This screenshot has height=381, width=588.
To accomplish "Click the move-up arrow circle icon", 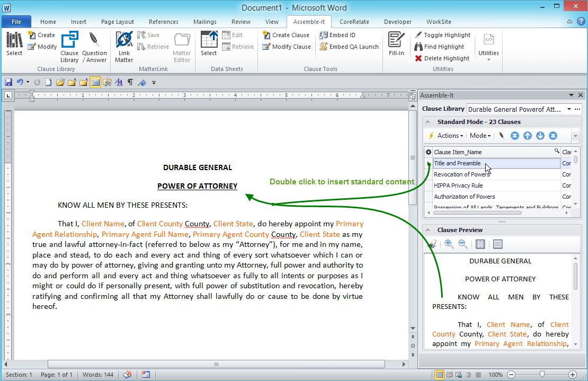I will tap(528, 136).
